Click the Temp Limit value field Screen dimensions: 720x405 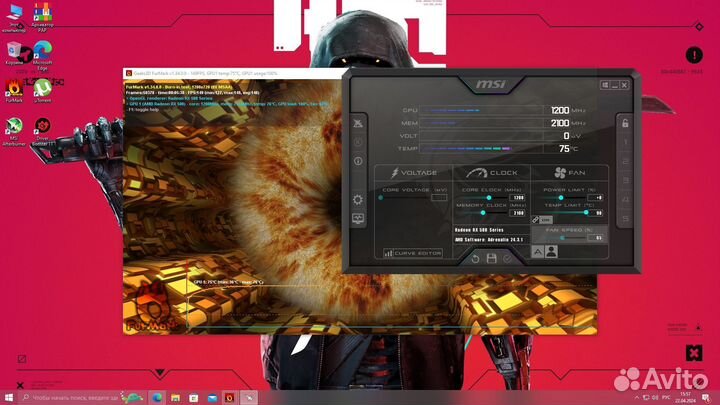pyautogui.click(x=596, y=213)
